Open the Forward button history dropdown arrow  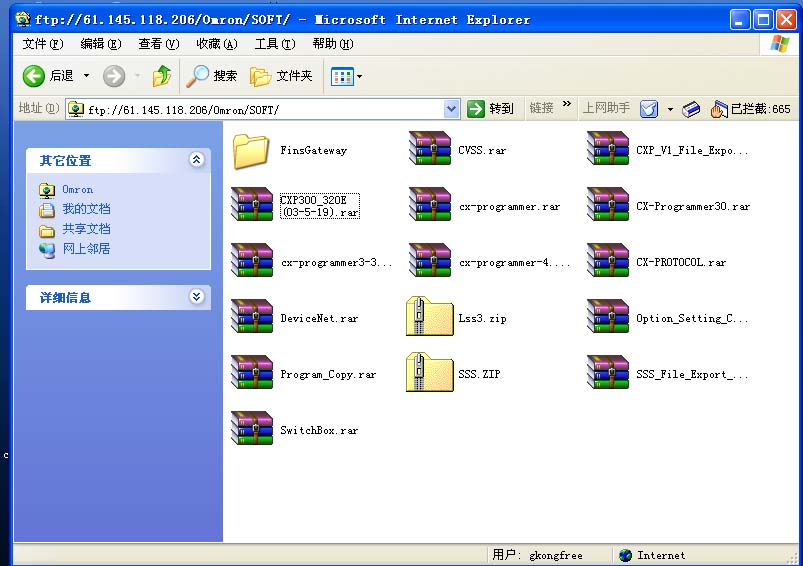137,76
